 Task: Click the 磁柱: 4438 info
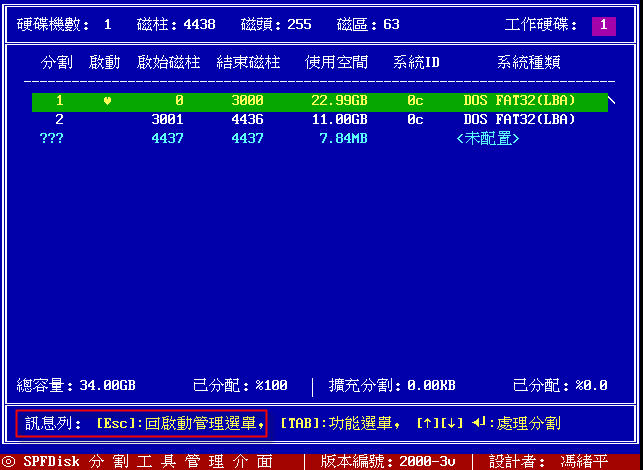coord(176,25)
